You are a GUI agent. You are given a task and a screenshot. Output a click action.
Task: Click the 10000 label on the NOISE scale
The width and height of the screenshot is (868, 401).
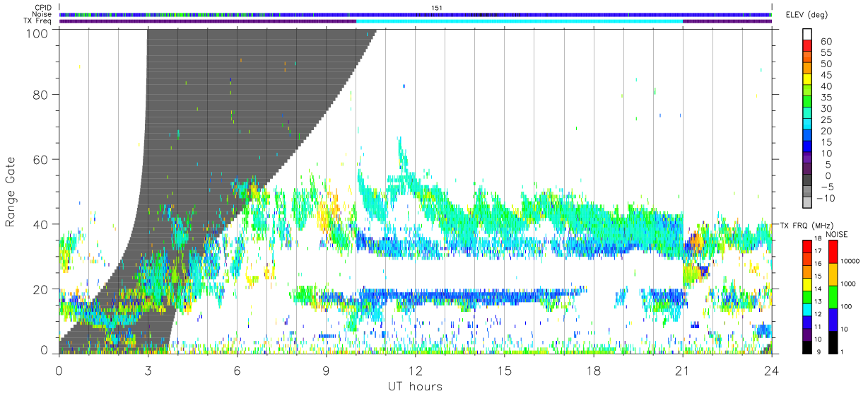click(x=850, y=261)
